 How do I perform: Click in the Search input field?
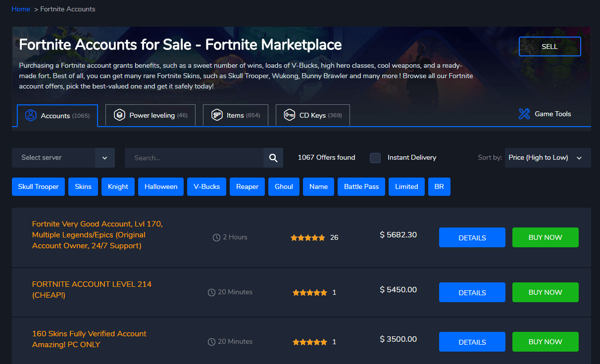194,158
